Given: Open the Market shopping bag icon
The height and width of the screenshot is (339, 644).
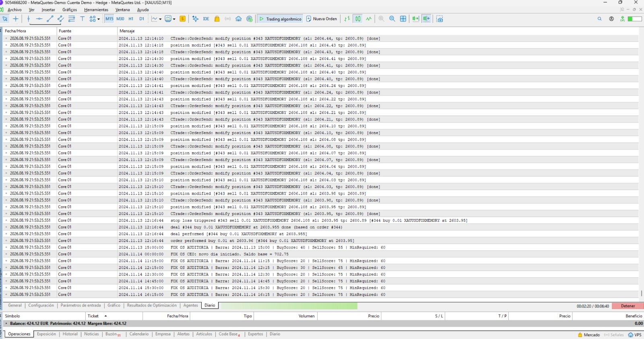Looking at the screenshot, I should (x=217, y=19).
